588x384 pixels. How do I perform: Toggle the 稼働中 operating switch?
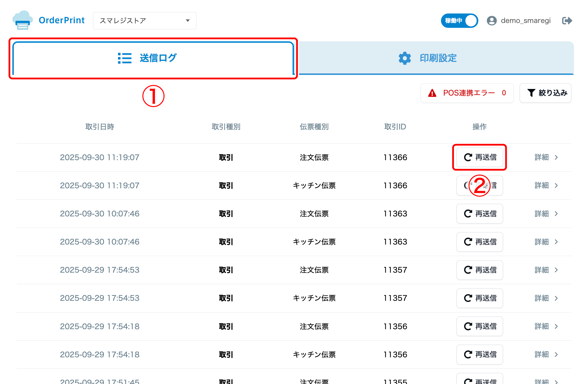(459, 21)
